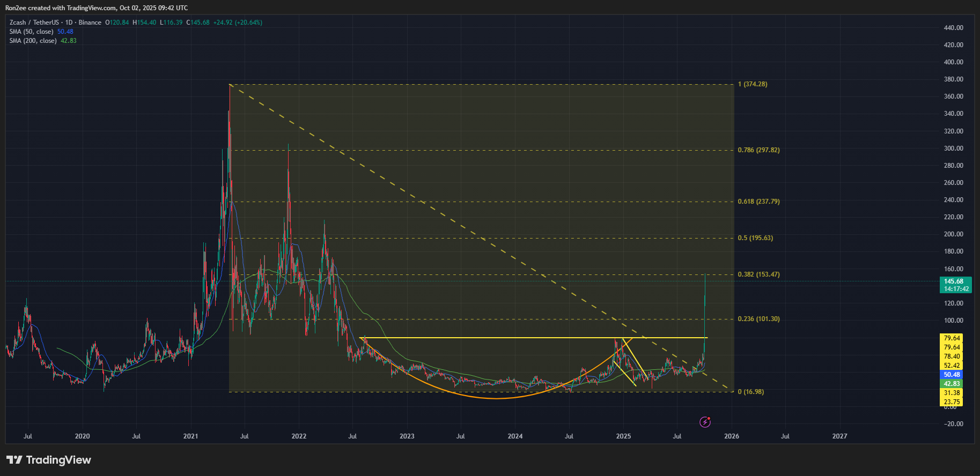The image size is (980, 476).
Task: Click the 1D interval in chart title
Action: (x=69, y=23)
